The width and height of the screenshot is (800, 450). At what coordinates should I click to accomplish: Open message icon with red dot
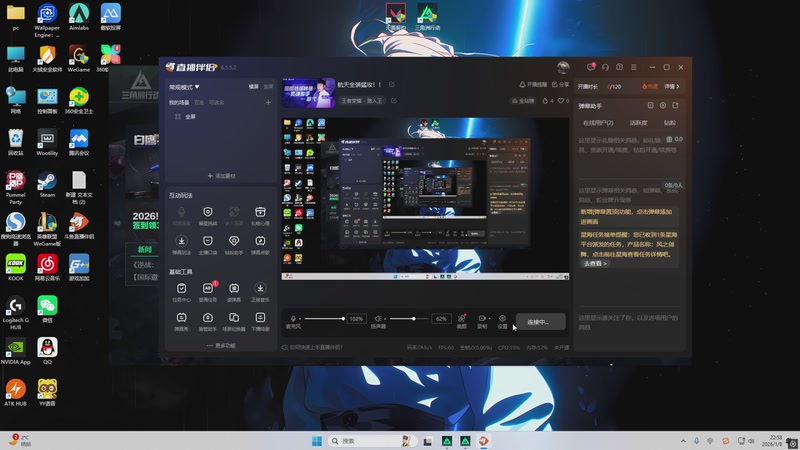click(x=591, y=67)
